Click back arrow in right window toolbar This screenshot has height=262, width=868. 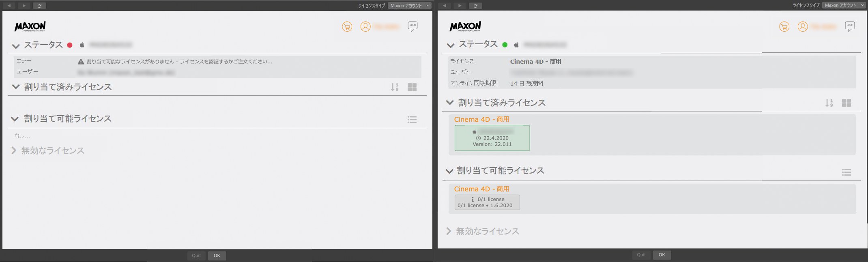[x=445, y=6]
